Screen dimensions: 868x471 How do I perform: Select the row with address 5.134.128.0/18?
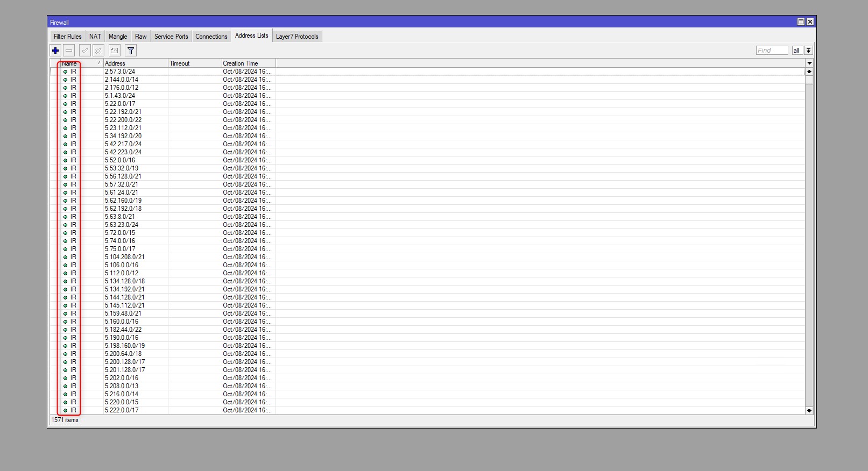click(428, 281)
